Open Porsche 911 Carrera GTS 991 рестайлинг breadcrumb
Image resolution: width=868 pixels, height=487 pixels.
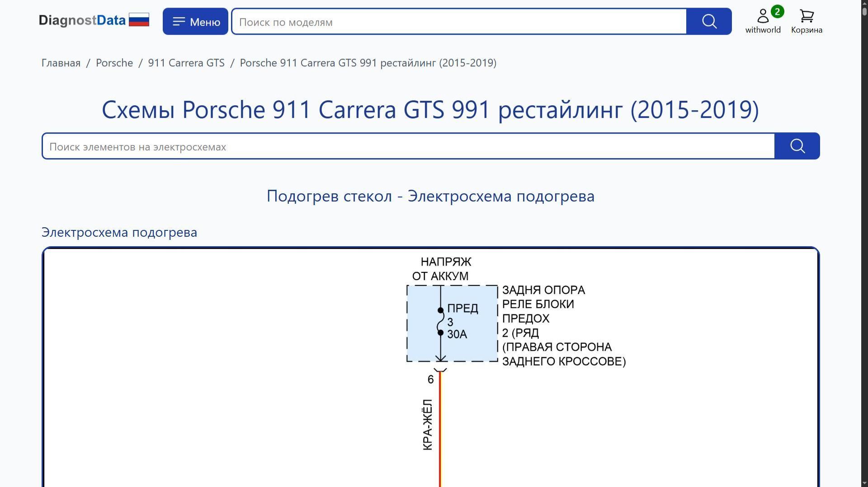(368, 63)
